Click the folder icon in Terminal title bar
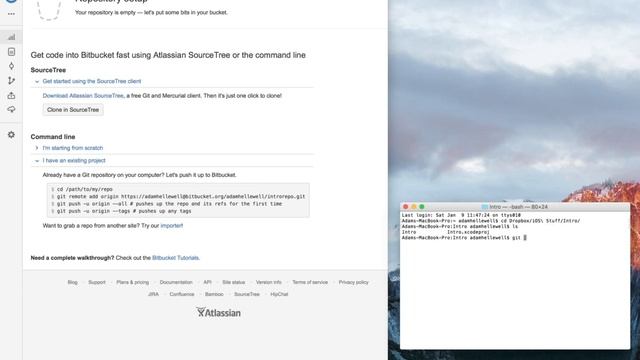 click(x=484, y=207)
